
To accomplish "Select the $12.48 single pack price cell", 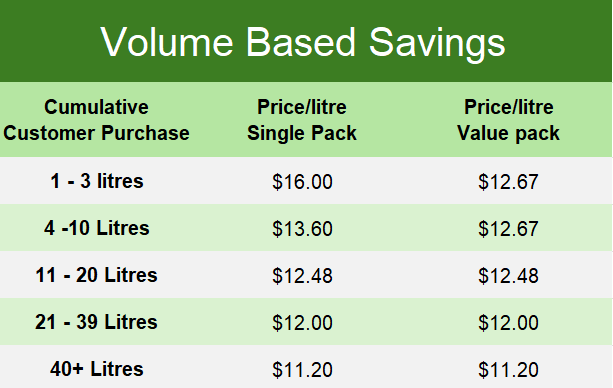I will (x=302, y=276).
